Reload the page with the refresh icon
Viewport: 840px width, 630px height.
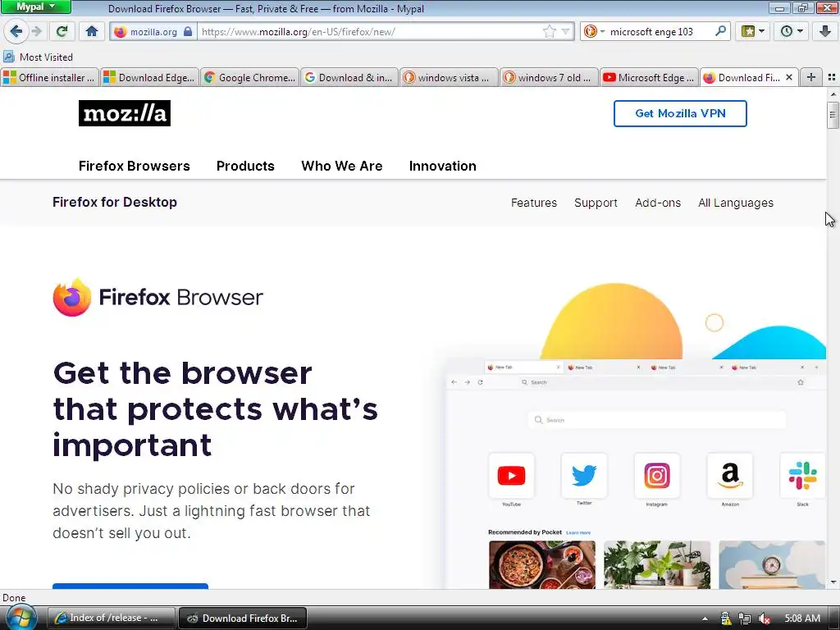click(x=62, y=32)
